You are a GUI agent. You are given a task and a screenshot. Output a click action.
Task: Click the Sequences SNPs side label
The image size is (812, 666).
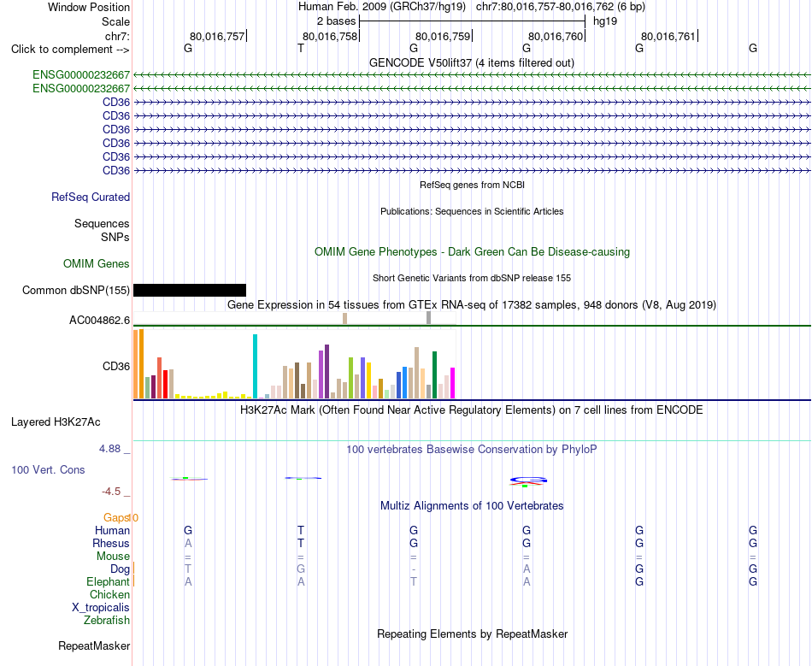[102, 230]
